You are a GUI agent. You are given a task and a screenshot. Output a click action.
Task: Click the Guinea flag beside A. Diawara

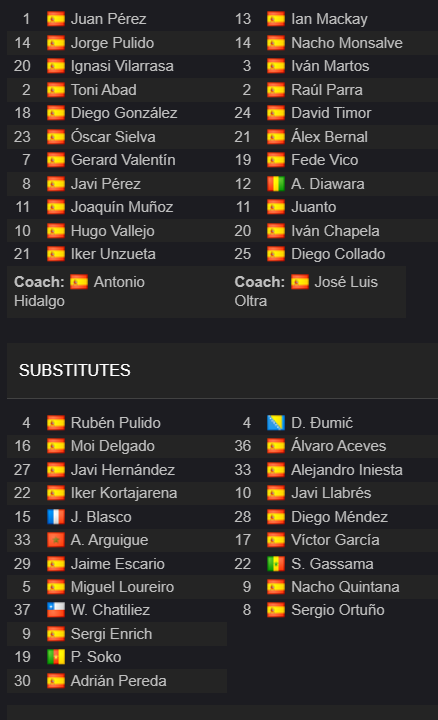click(276, 184)
